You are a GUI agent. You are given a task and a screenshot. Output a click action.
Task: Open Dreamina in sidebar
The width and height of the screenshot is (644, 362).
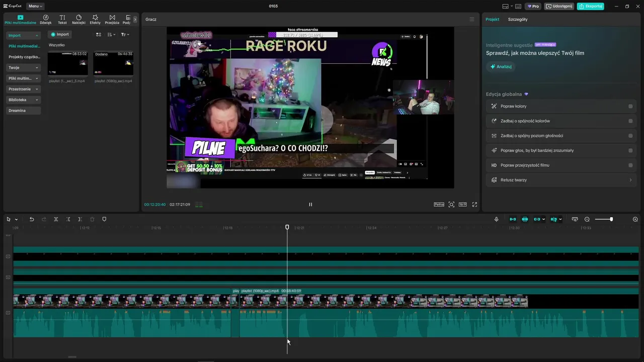(x=23, y=110)
